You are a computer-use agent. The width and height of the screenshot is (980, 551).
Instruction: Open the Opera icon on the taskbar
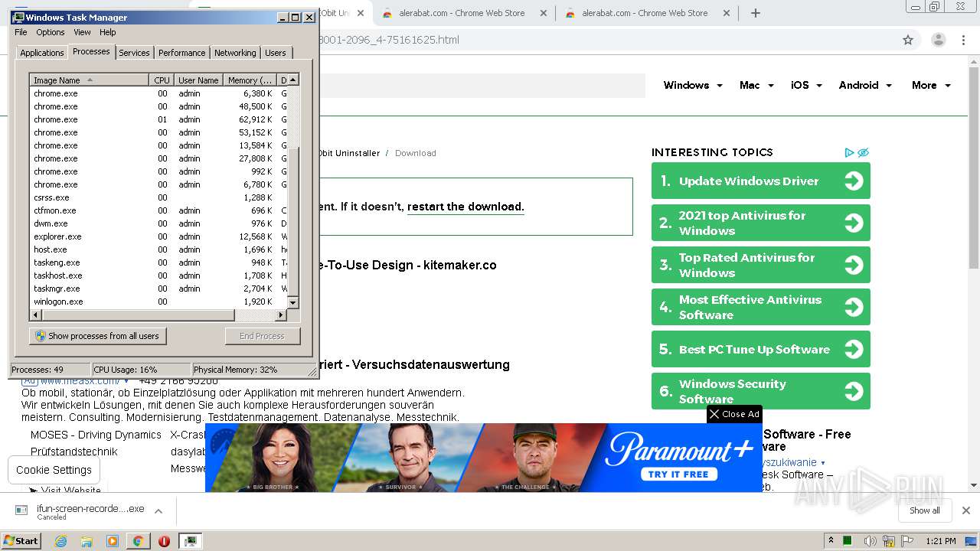coord(164,541)
